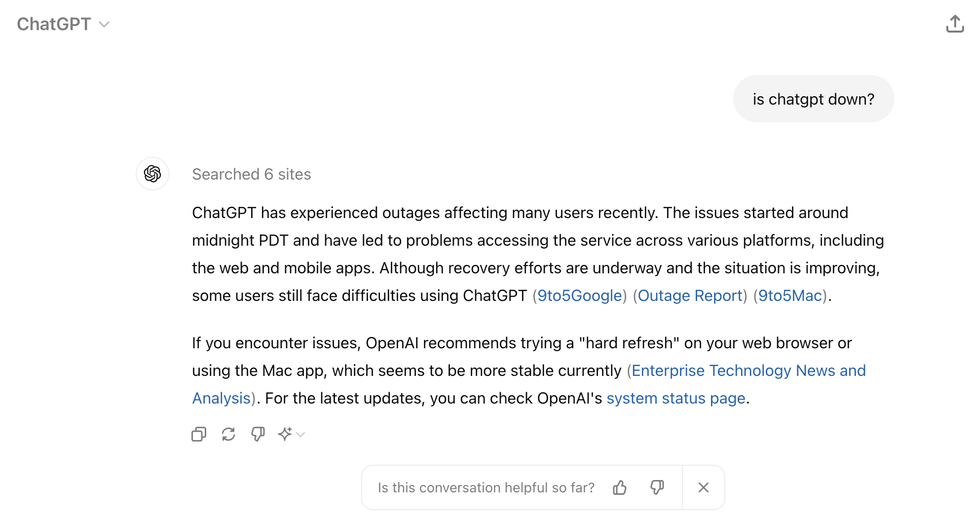Image resolution: width=970 pixels, height=519 pixels.
Task: Click the "is chatgpt down?" message bubble
Action: [x=813, y=99]
